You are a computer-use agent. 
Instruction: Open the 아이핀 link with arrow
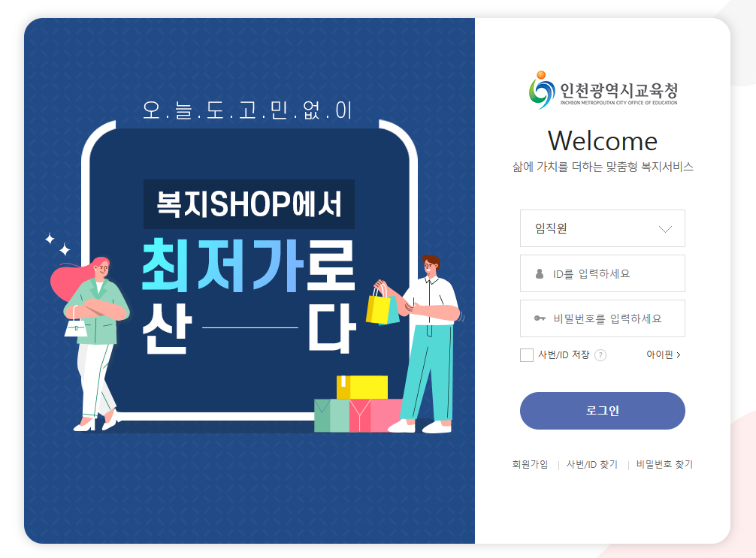coord(664,354)
